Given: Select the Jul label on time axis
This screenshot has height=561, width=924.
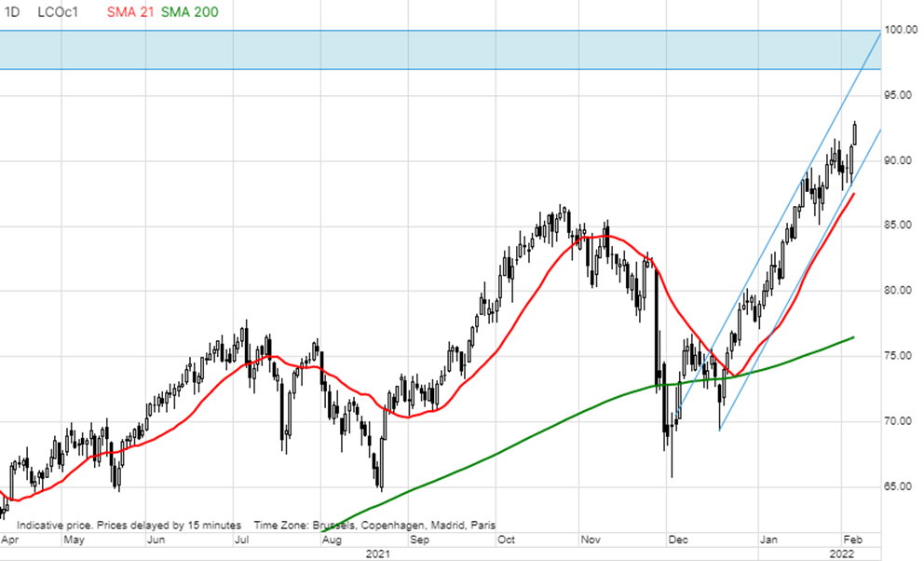Looking at the screenshot, I should point(241,540).
